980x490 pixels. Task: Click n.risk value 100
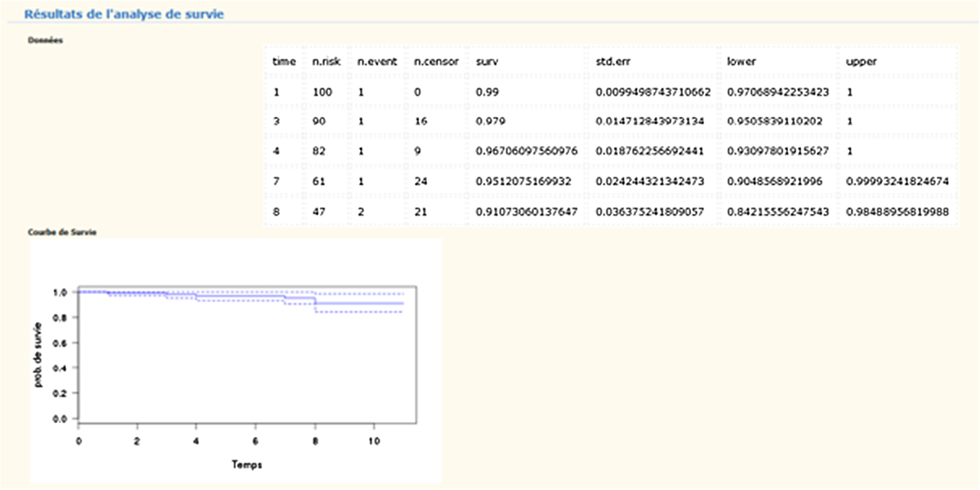(x=323, y=92)
